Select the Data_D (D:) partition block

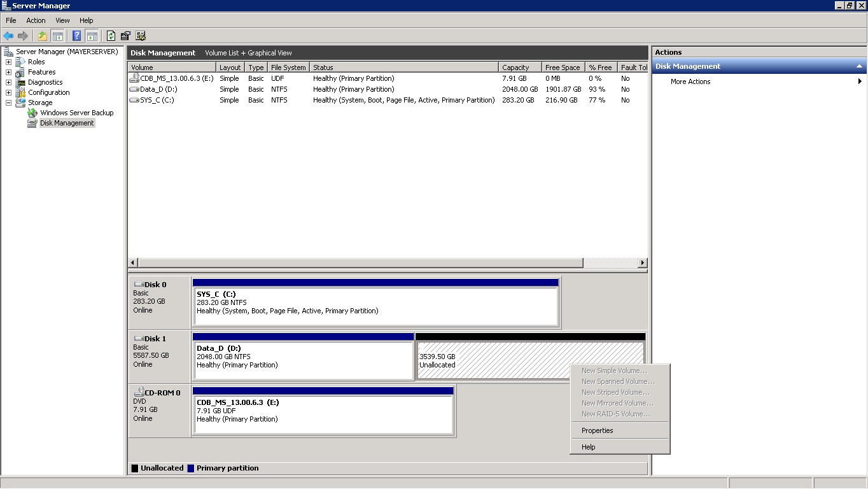point(303,360)
